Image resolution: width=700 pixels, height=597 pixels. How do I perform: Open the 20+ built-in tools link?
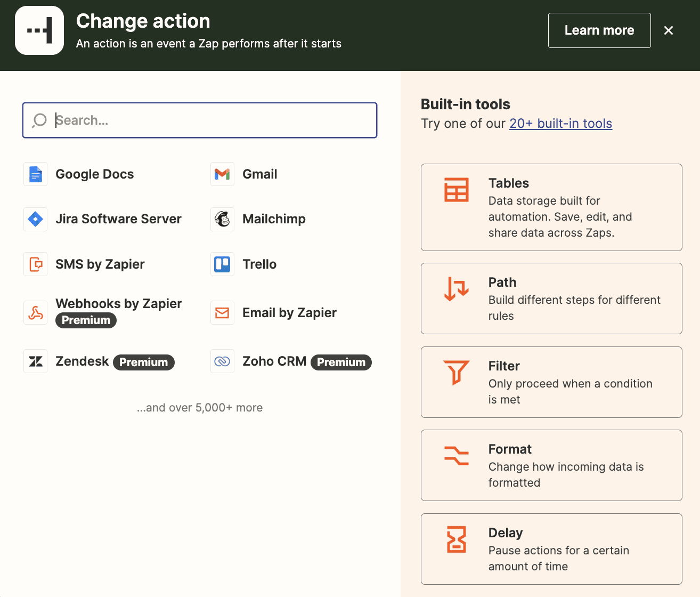tap(561, 124)
